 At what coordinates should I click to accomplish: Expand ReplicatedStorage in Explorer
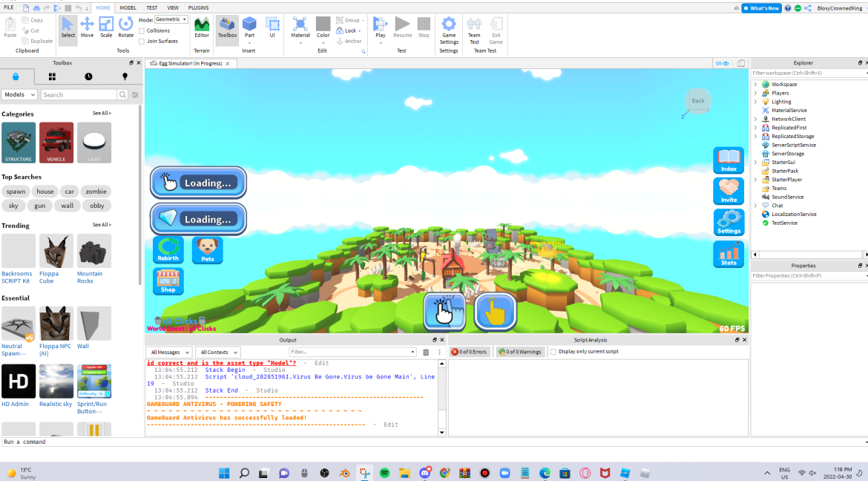(x=756, y=137)
